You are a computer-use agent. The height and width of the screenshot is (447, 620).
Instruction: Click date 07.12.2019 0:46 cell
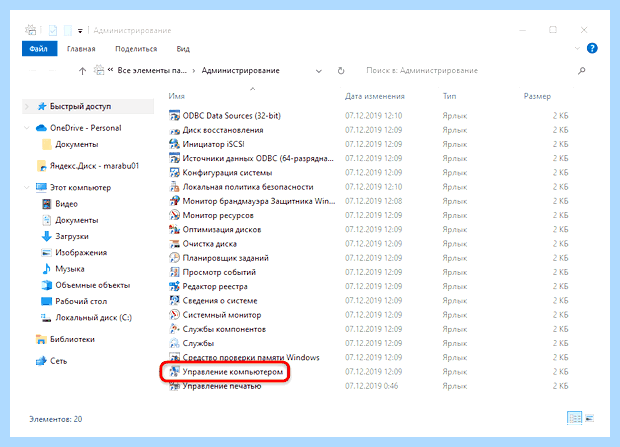(372, 386)
